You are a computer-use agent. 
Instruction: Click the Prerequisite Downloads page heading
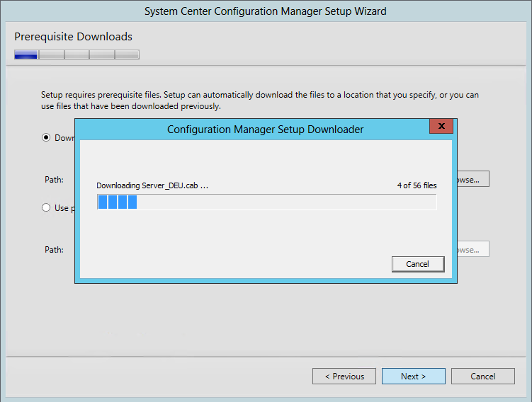pyautogui.click(x=73, y=37)
